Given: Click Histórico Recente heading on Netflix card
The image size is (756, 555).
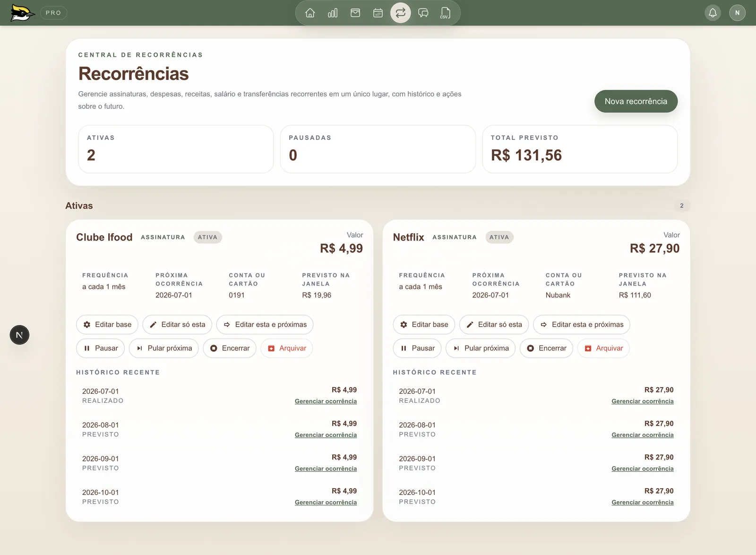Looking at the screenshot, I should [x=435, y=373].
